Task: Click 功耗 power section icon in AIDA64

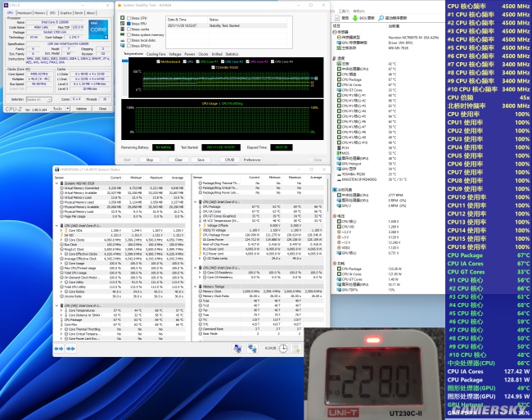Action: click(x=335, y=264)
